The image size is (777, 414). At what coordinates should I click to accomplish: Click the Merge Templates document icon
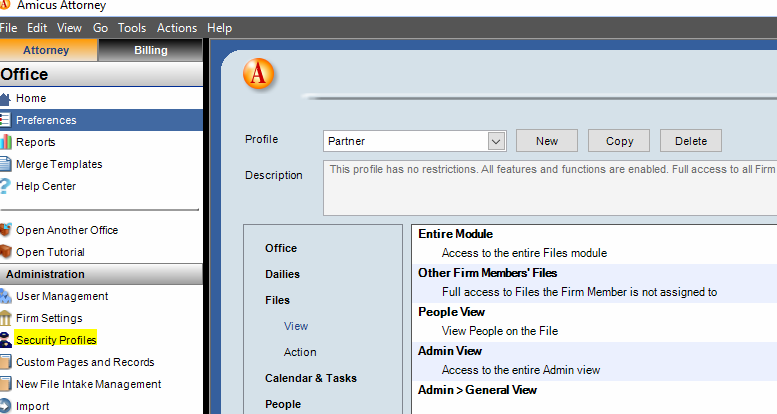click(5, 164)
